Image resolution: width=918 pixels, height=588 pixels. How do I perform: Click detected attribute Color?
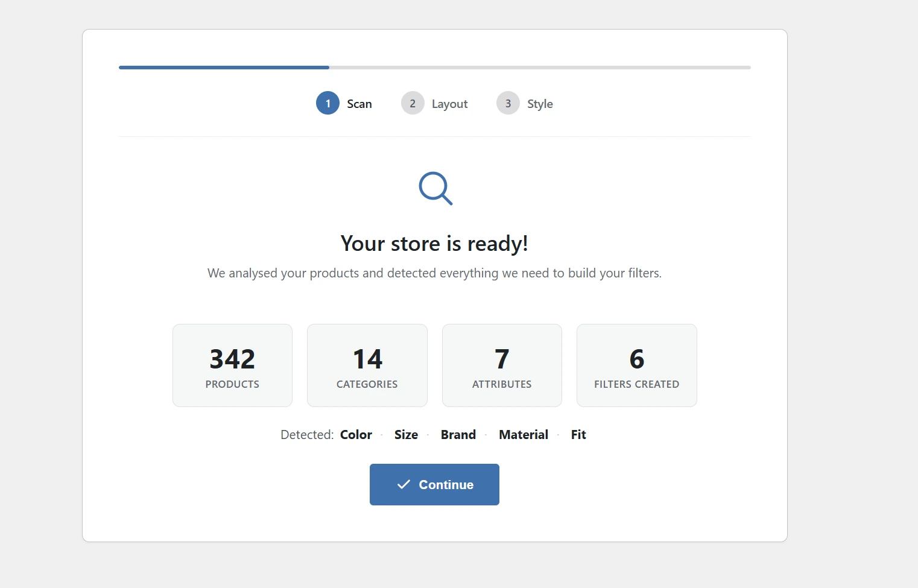356,435
